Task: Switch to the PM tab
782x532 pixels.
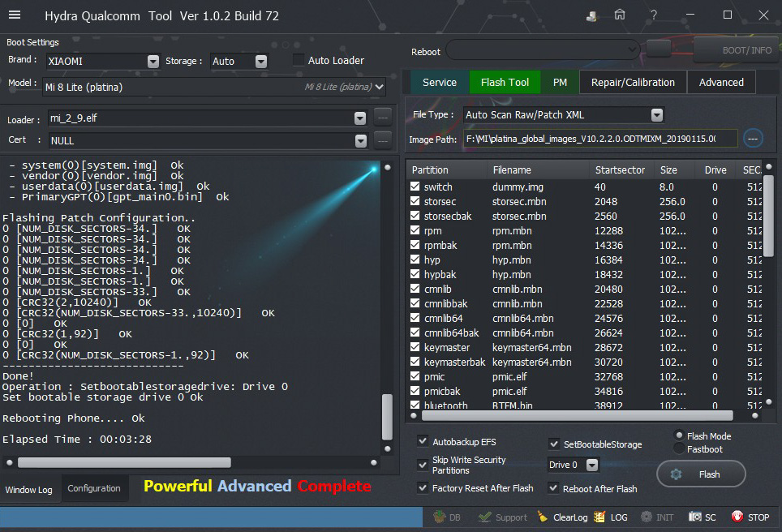Action: click(x=560, y=82)
